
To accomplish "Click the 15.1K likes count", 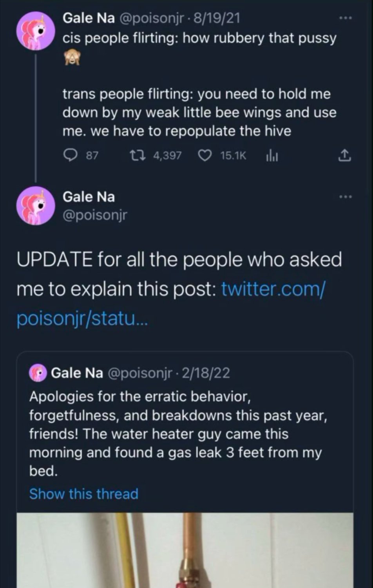I will (x=233, y=156).
